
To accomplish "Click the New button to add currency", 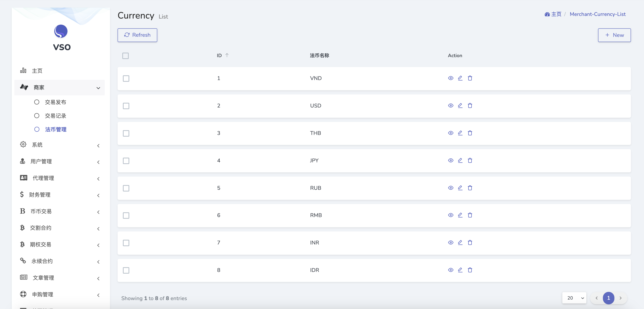I will point(615,35).
